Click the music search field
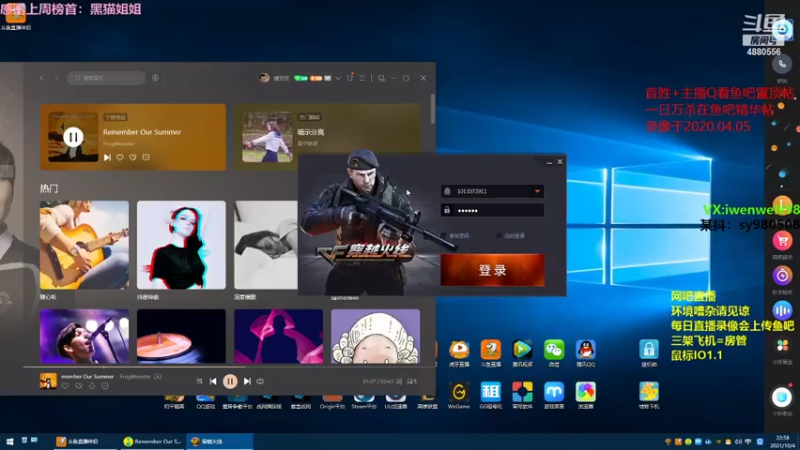Viewport: 800px width, 450px height. click(x=106, y=78)
